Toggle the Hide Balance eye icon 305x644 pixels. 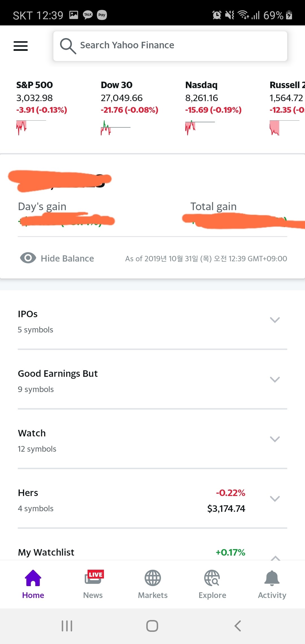[x=28, y=258]
